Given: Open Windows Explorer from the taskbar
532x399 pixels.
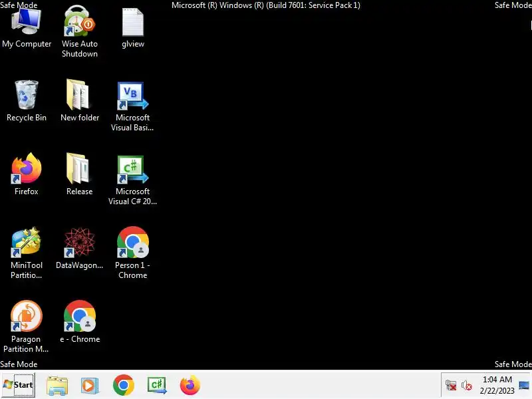Looking at the screenshot, I should tap(57, 386).
